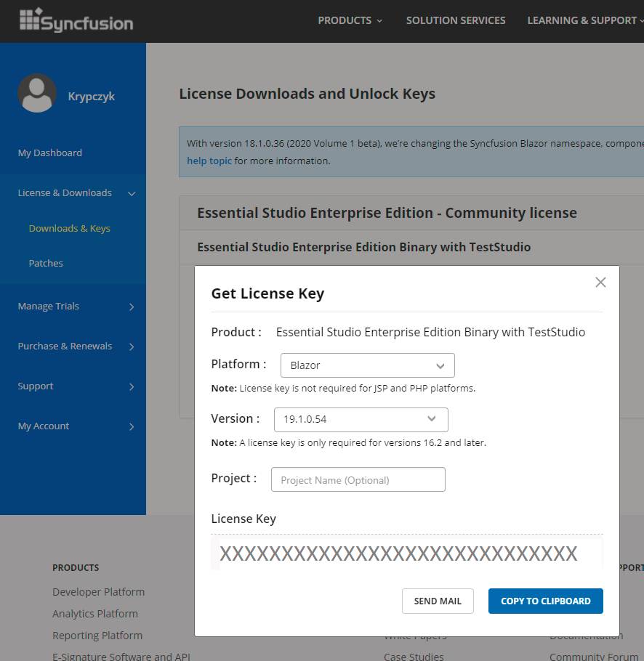Open Community Forum footer link
Viewport: 644px width, 661px height.
click(594, 657)
